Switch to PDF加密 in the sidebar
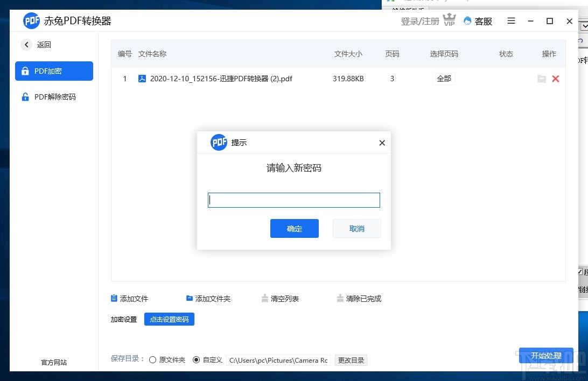 pyautogui.click(x=54, y=71)
